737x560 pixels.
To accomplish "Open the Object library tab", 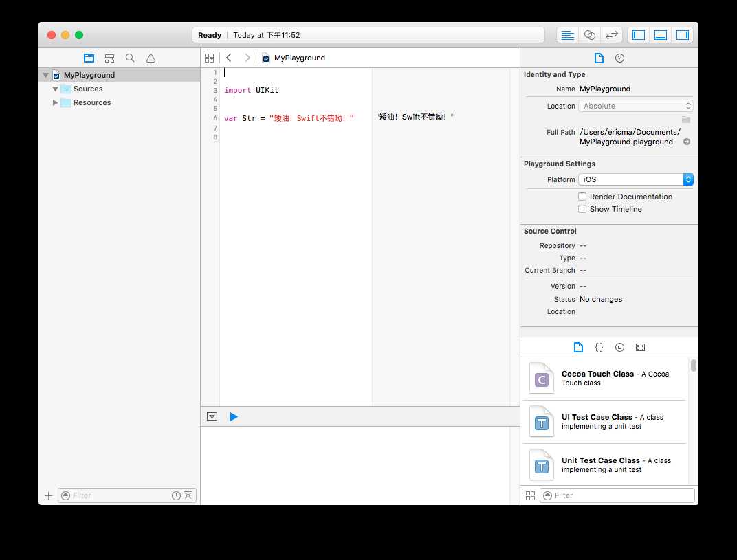I will (619, 347).
